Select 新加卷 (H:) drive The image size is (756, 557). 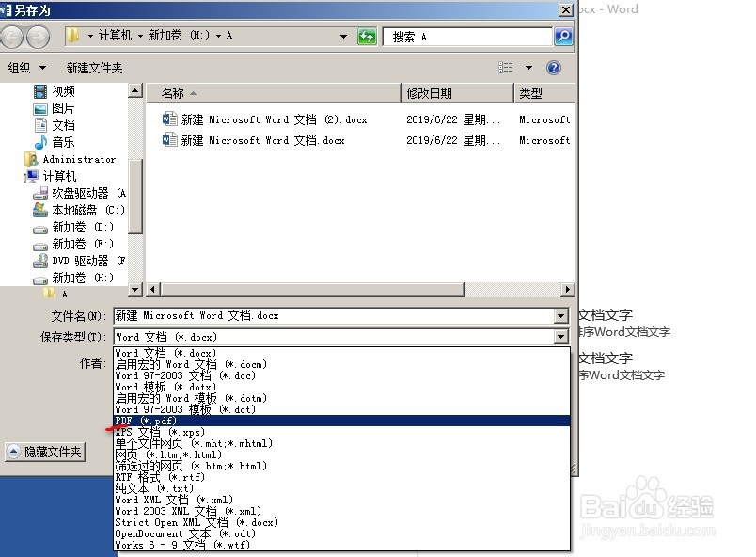pos(73,278)
